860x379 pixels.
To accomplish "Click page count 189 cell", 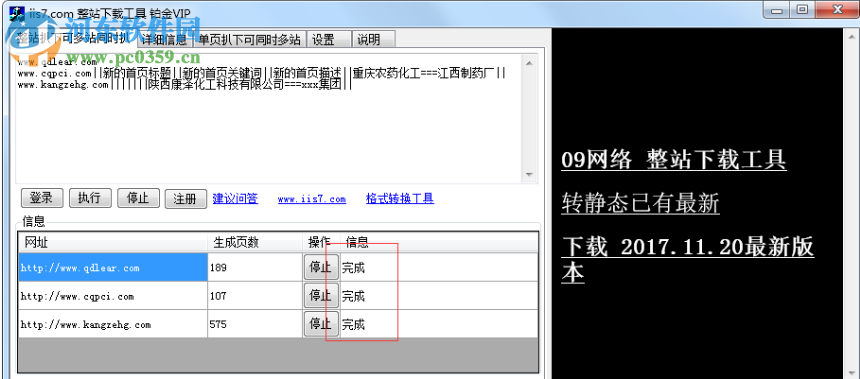I will [255, 268].
